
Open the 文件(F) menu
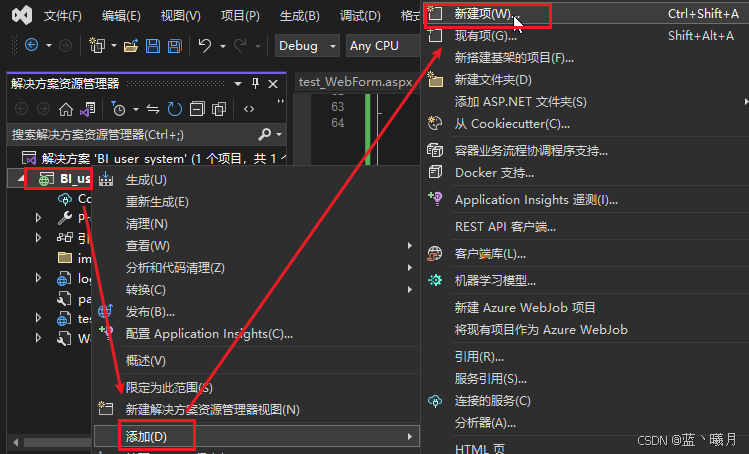(x=63, y=16)
